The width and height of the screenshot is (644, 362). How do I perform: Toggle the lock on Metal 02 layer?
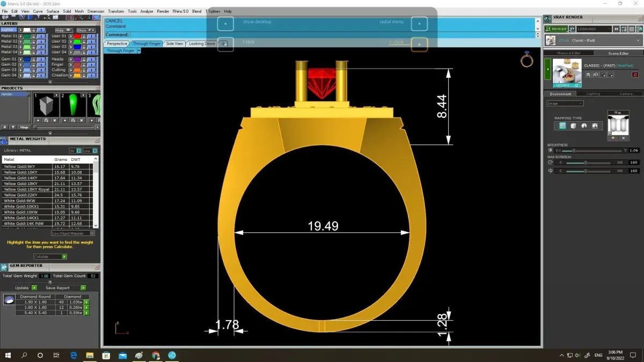pyautogui.click(x=33, y=42)
